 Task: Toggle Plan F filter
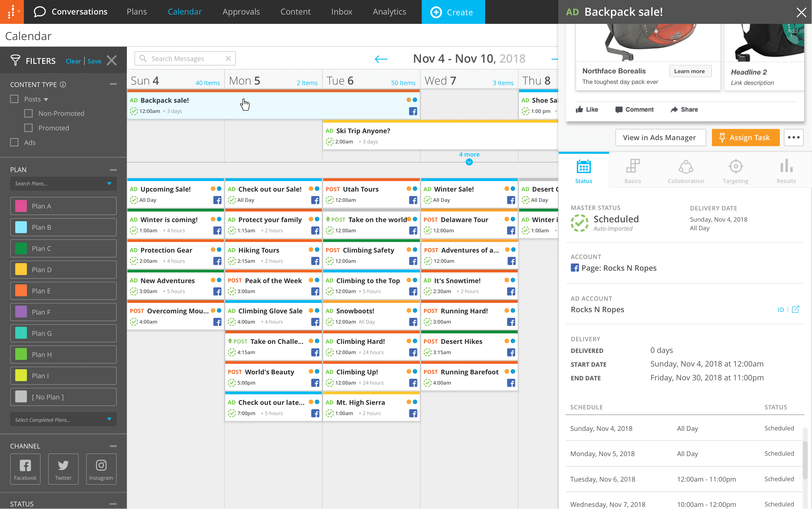pos(63,312)
